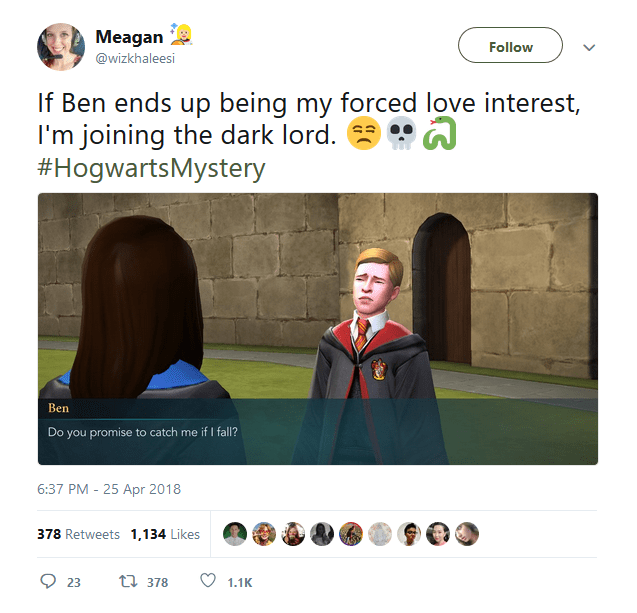This screenshot has height=613, width=637.
Task: Open the #HogwartsMystery hashtag link
Action: [151, 168]
